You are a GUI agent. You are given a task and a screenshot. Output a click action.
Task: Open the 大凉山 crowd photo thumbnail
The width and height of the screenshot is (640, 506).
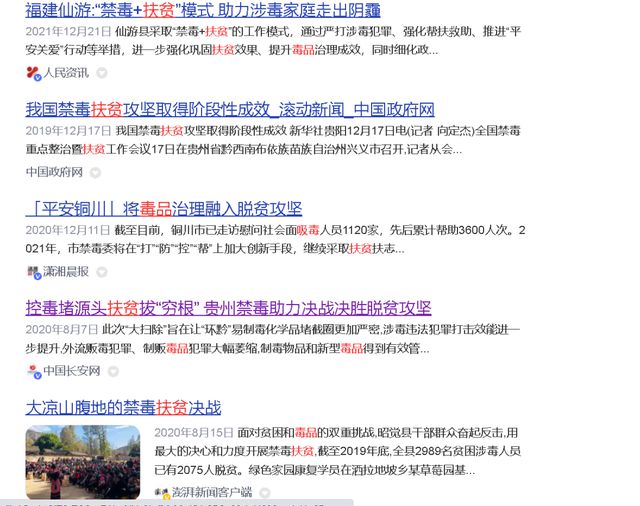[x=83, y=462]
